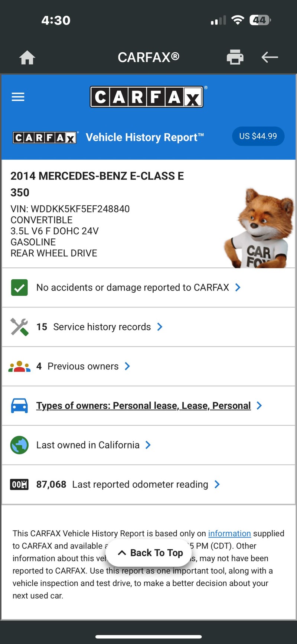The height and width of the screenshot is (644, 297).
Task: Open the Last owned in California row
Action: click(88, 445)
